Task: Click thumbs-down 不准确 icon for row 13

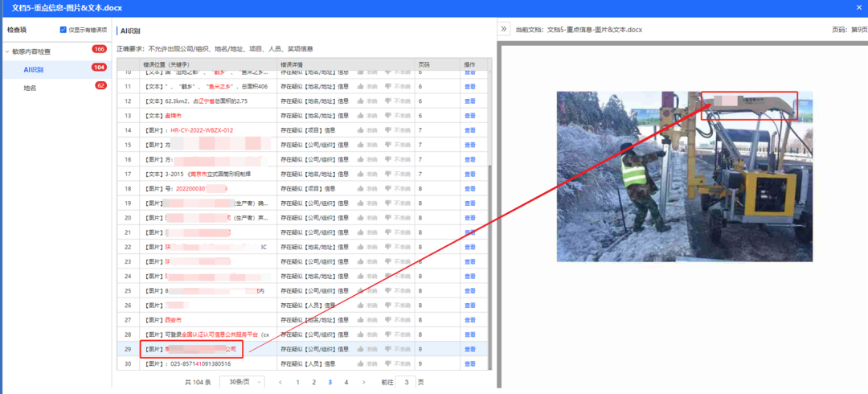Action: click(388, 116)
